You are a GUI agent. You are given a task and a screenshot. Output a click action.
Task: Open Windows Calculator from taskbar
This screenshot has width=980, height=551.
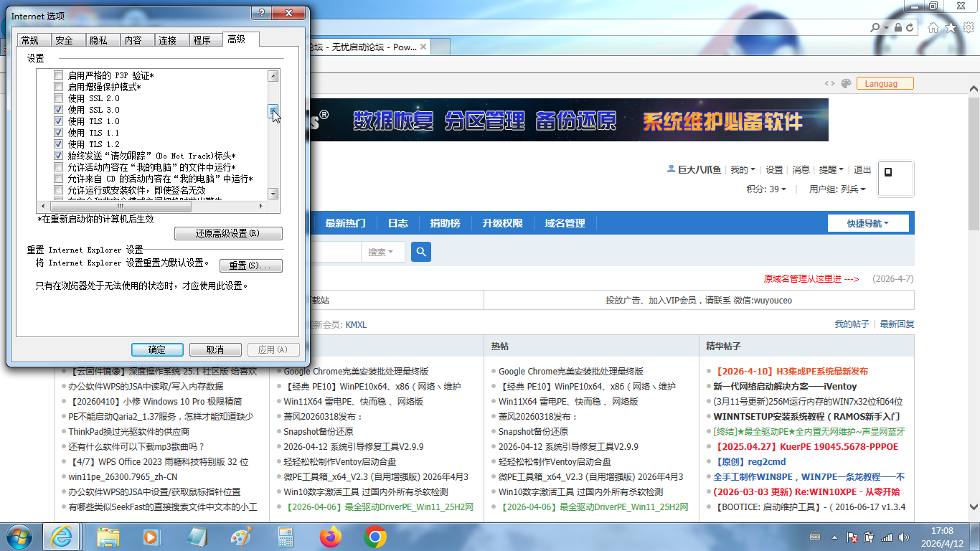[x=286, y=536]
